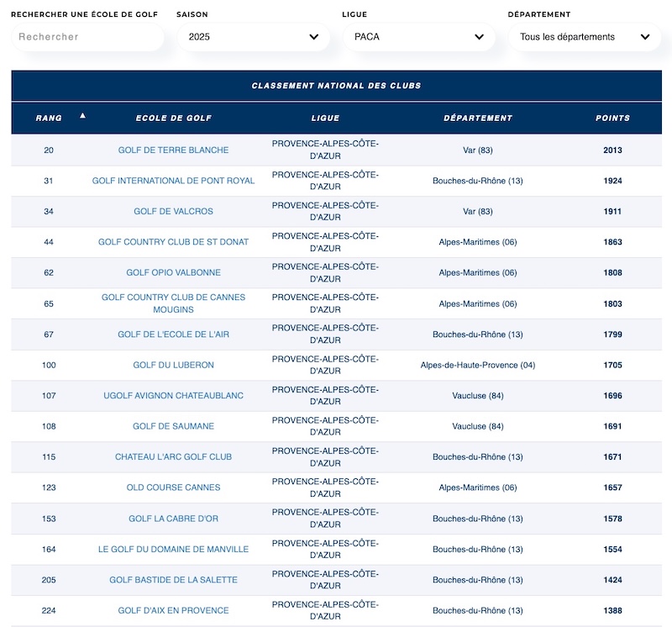Viewport: 672px width, 627px height.
Task: Click Alpes-Maritimes (06) in Old Course Cannes row
Action: tap(478, 487)
